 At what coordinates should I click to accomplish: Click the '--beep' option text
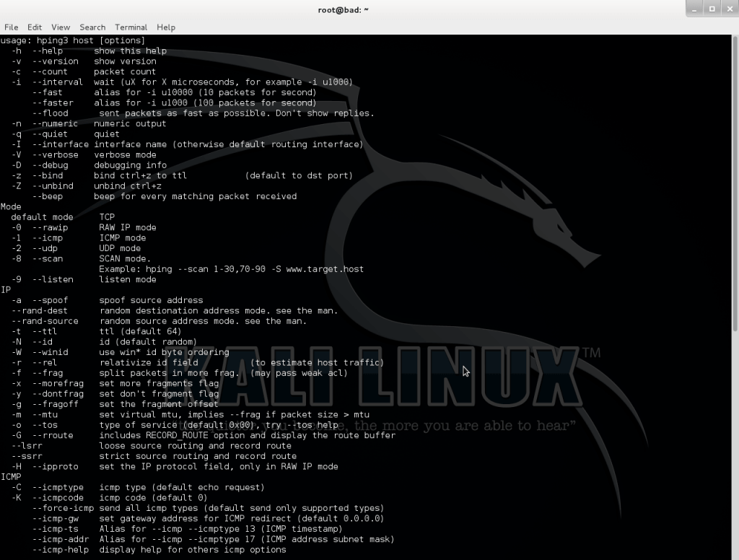point(47,196)
